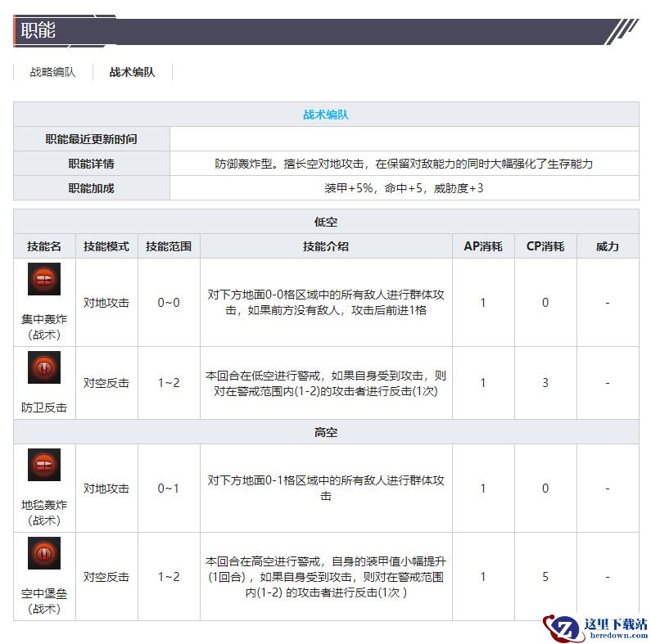Click the 技能范围 column header
This screenshot has height=644, width=651.
click(x=169, y=246)
